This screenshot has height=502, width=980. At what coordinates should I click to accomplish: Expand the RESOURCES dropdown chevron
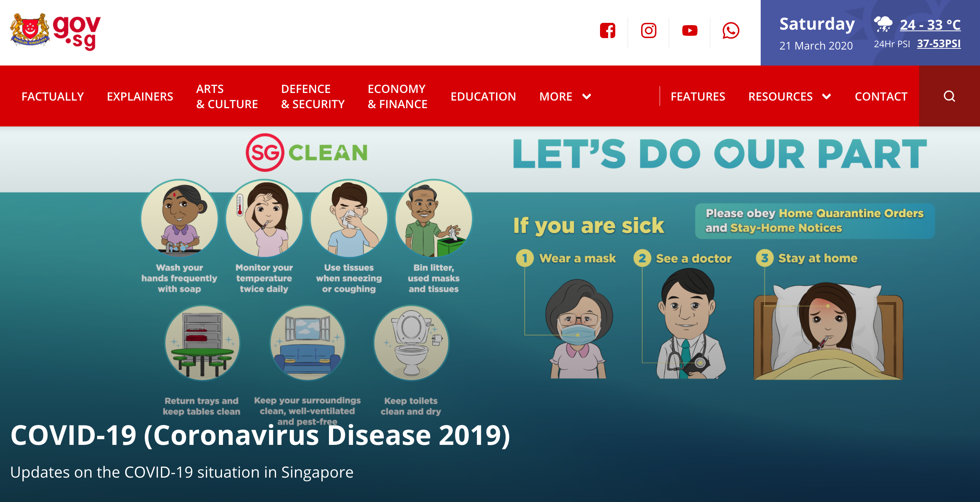click(827, 96)
